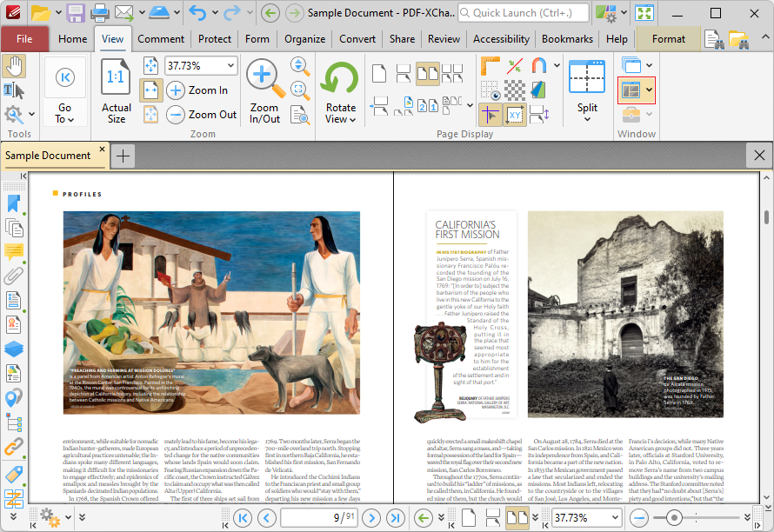Select the Hand tool

14,67
